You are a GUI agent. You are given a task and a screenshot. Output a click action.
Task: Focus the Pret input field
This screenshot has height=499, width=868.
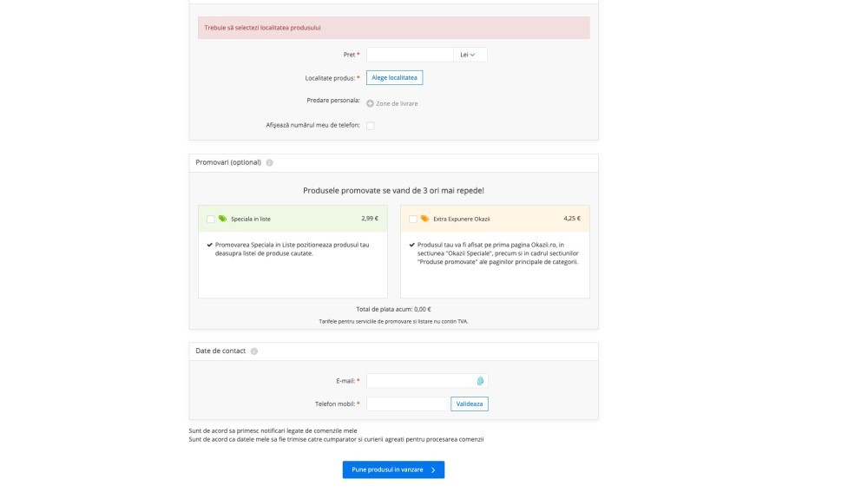pos(410,55)
